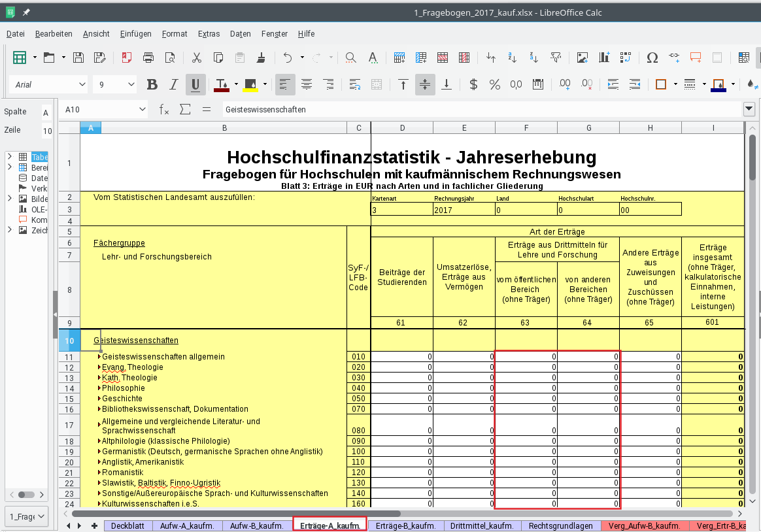This screenshot has height=532, width=761.
Task: Toggle Bold formatting
Action: (x=152, y=84)
